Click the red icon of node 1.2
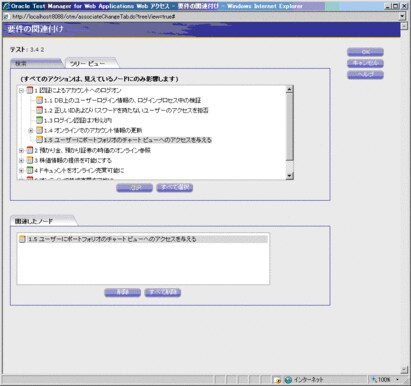Screen dimensions: 411x386 pos(39,110)
